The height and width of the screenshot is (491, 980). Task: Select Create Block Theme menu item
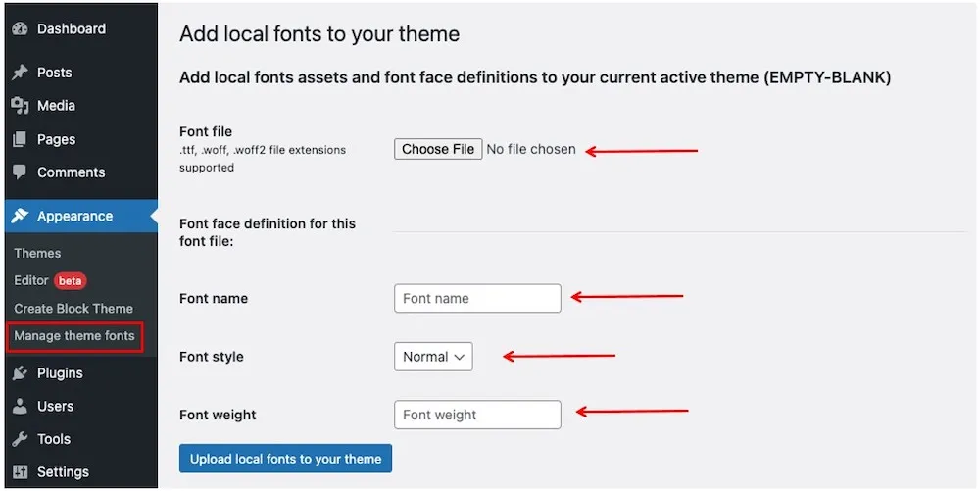(x=73, y=308)
